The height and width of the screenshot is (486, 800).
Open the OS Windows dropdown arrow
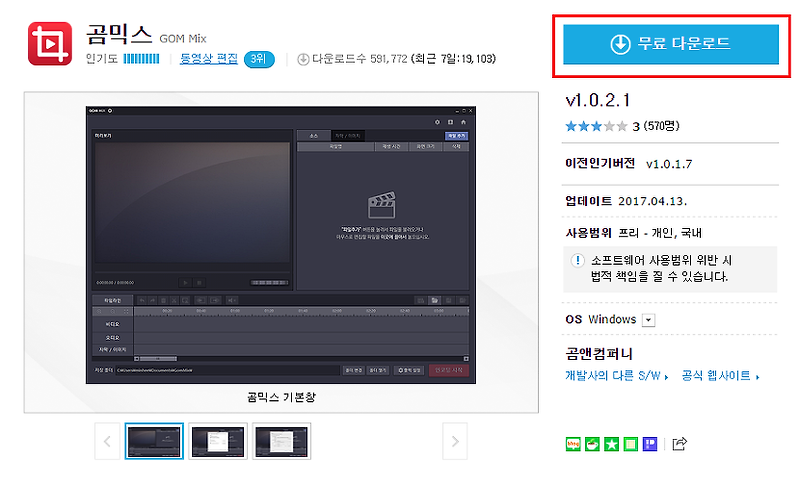coord(648,320)
